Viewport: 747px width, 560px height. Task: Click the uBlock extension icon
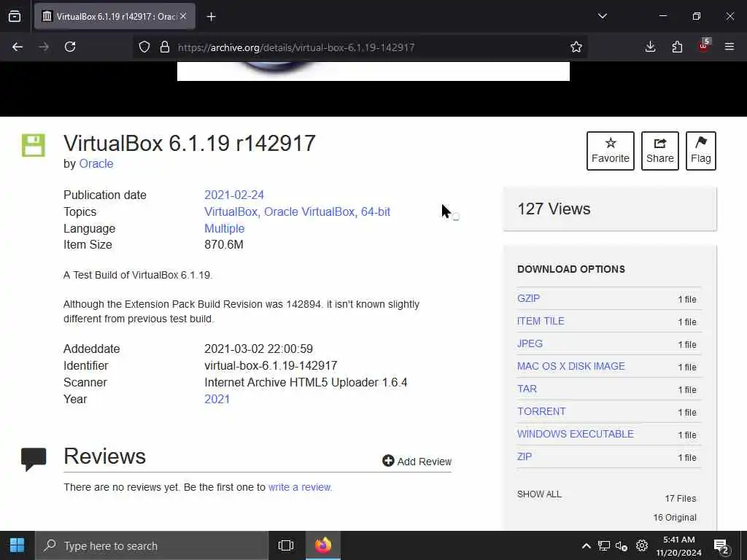tap(704, 46)
